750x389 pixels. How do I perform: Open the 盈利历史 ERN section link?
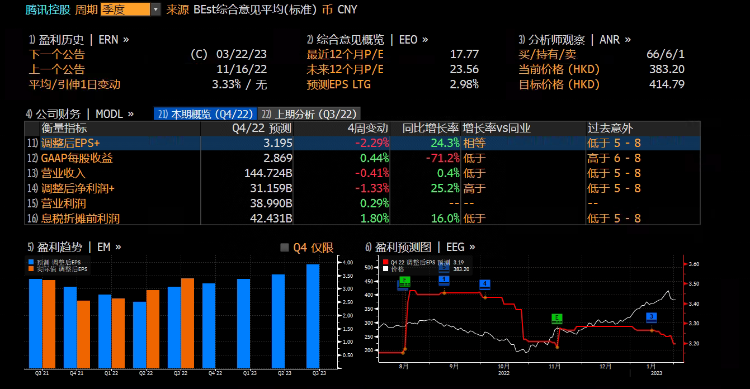[x=79, y=40]
